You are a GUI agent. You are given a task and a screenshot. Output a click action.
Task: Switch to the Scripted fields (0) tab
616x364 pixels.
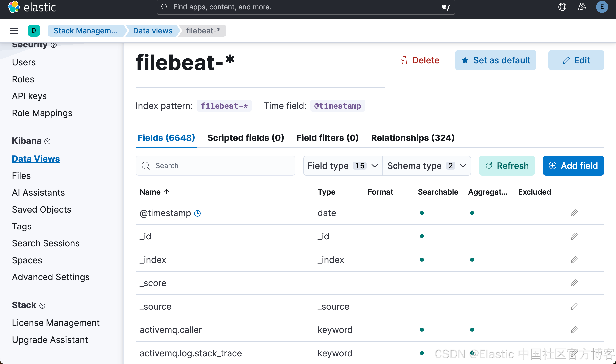coord(246,138)
